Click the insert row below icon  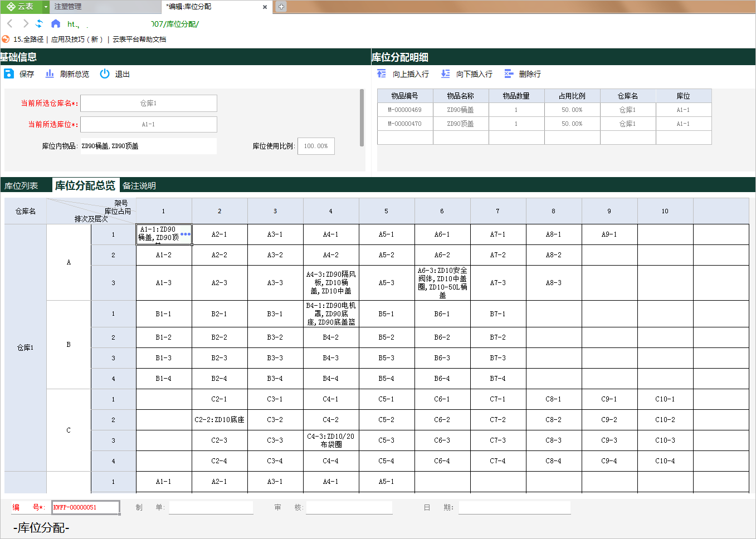pos(445,73)
